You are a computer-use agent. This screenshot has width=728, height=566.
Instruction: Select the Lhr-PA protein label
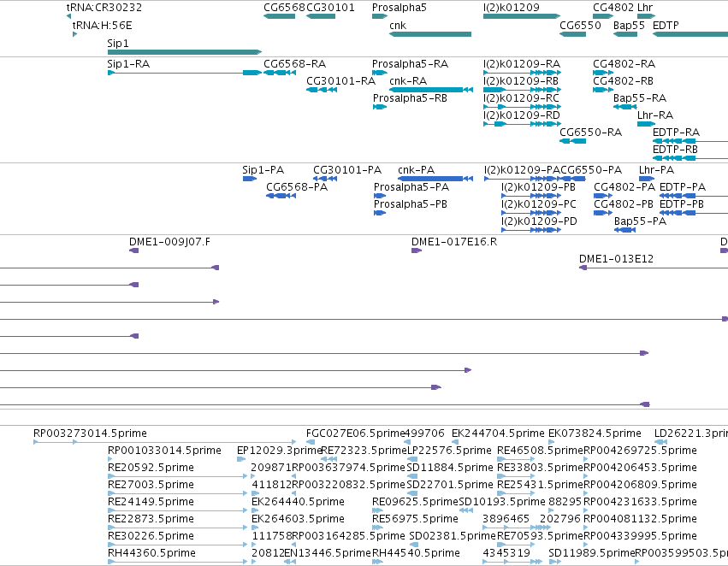656,170
